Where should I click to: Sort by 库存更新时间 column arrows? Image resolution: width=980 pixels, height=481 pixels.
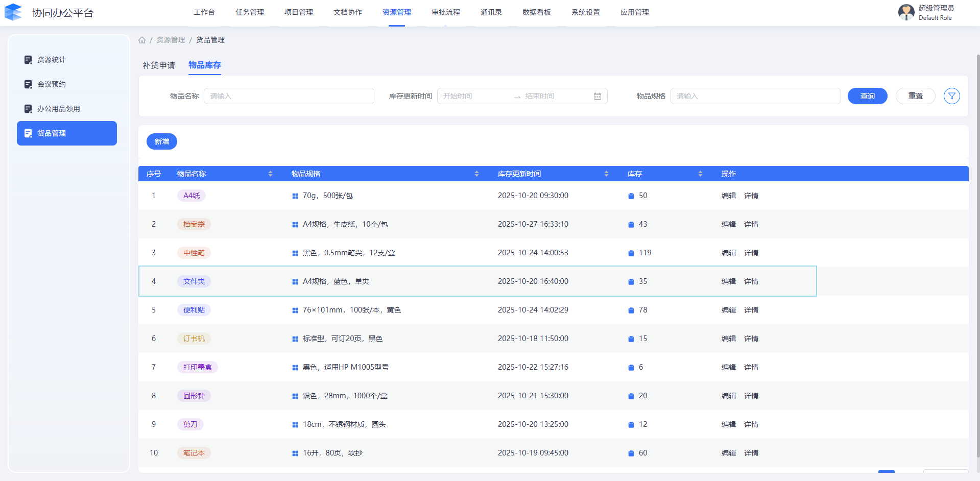(606, 174)
